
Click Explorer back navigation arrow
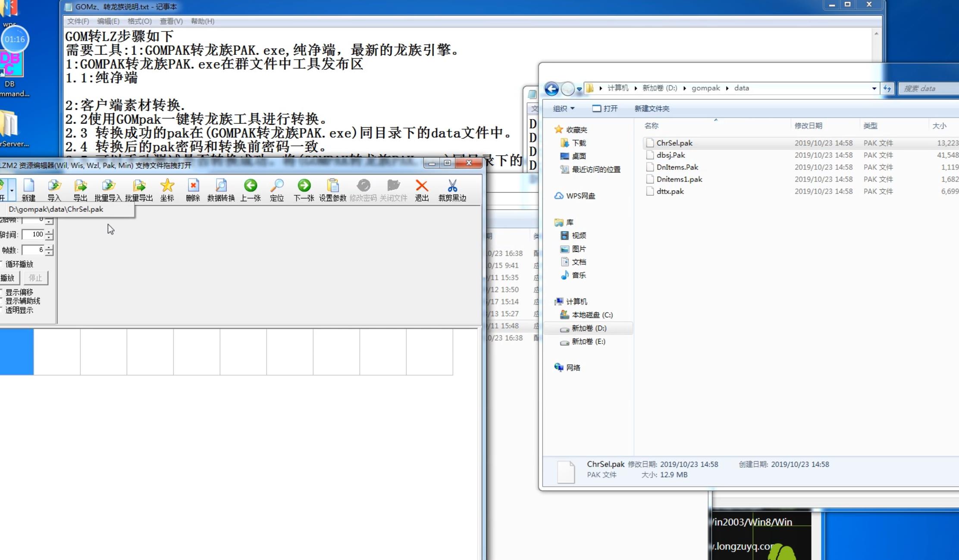(552, 88)
